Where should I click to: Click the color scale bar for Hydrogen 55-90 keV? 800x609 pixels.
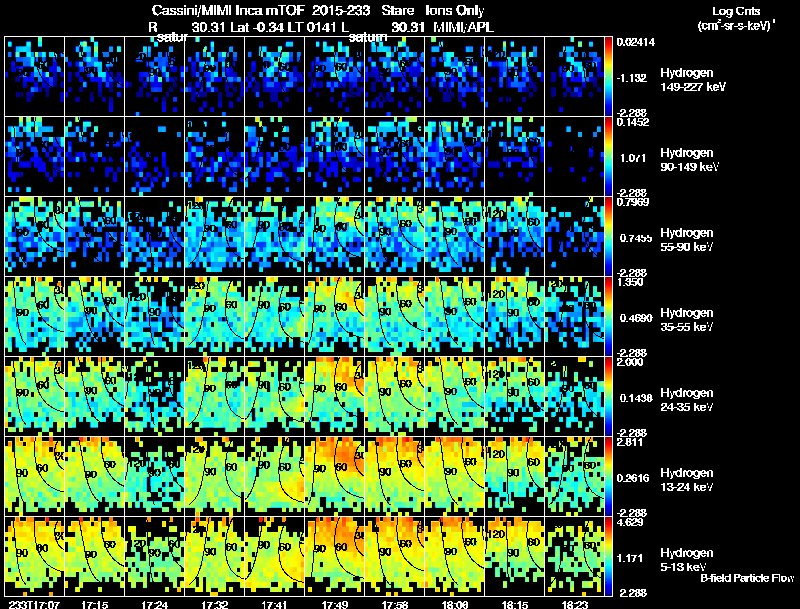click(x=608, y=237)
